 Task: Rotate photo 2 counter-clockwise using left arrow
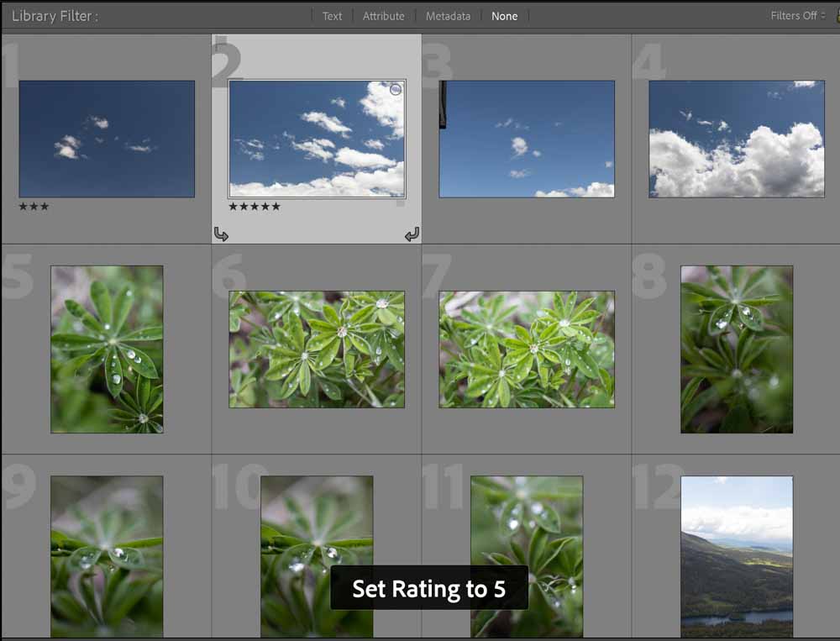[221, 234]
